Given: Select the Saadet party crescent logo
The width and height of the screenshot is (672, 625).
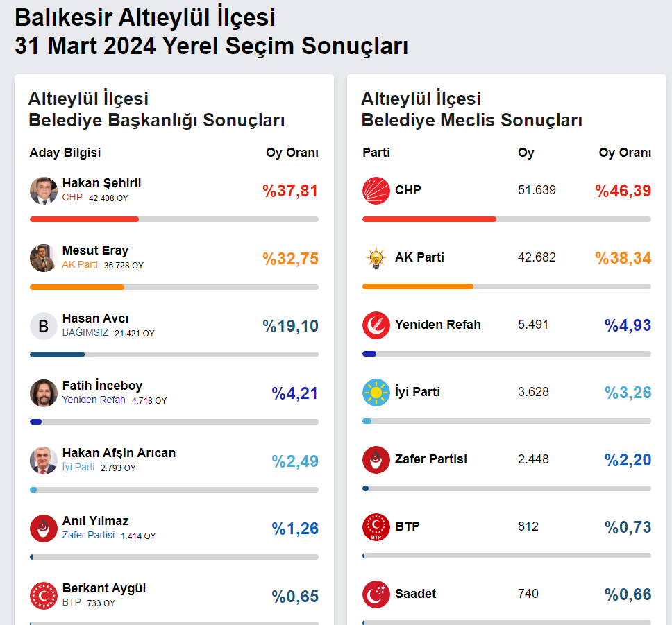Looking at the screenshot, I should coord(376,594).
